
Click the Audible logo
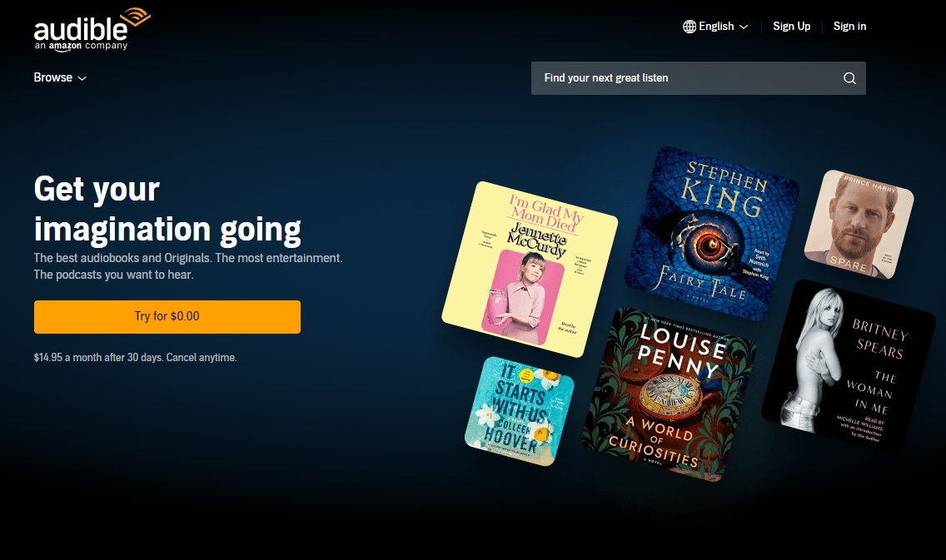click(92, 29)
